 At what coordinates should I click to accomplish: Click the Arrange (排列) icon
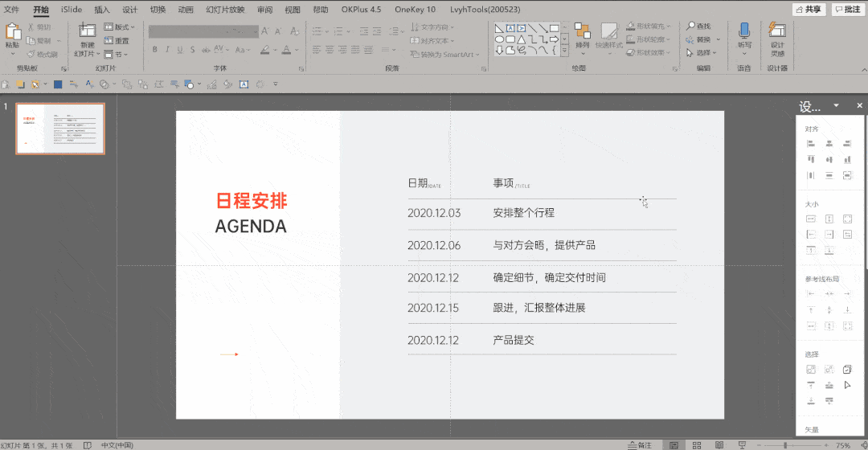click(x=582, y=32)
